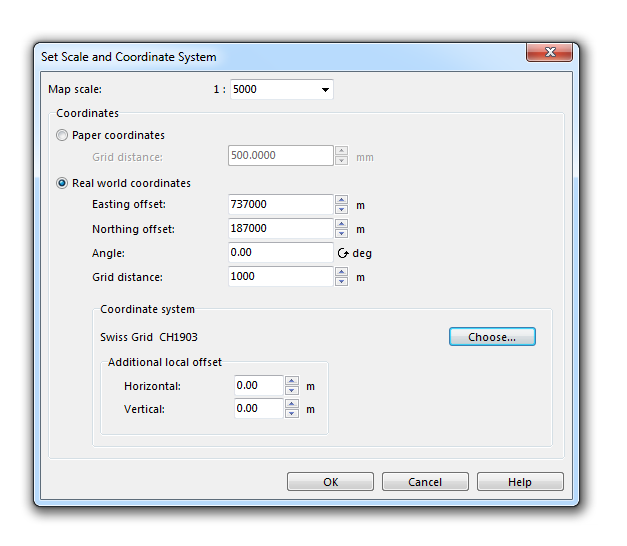Select Real world coordinates radio button
627x546 pixels.
click(x=62, y=183)
